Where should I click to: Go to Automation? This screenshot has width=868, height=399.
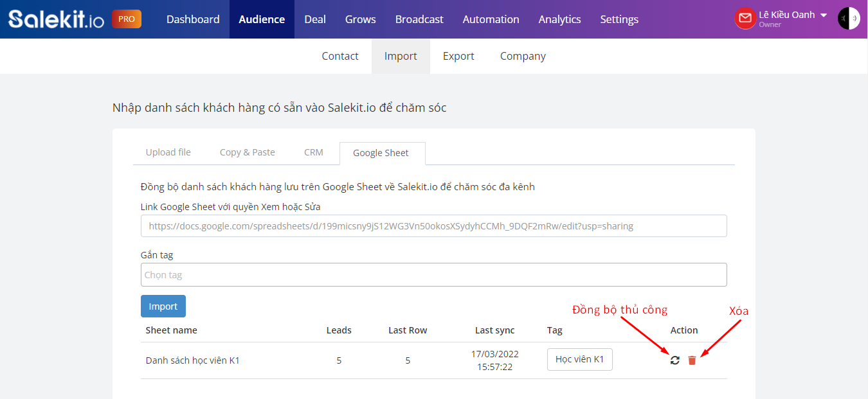tap(491, 19)
